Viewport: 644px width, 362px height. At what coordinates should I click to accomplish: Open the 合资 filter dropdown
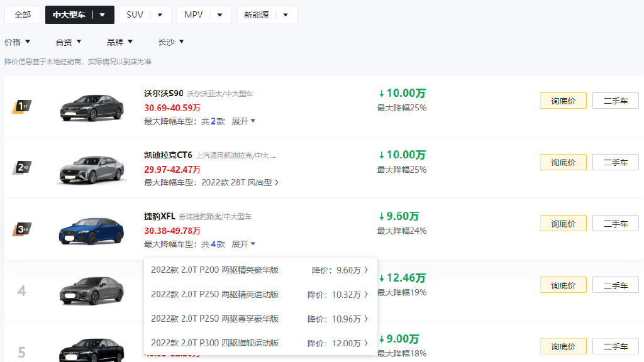[69, 42]
